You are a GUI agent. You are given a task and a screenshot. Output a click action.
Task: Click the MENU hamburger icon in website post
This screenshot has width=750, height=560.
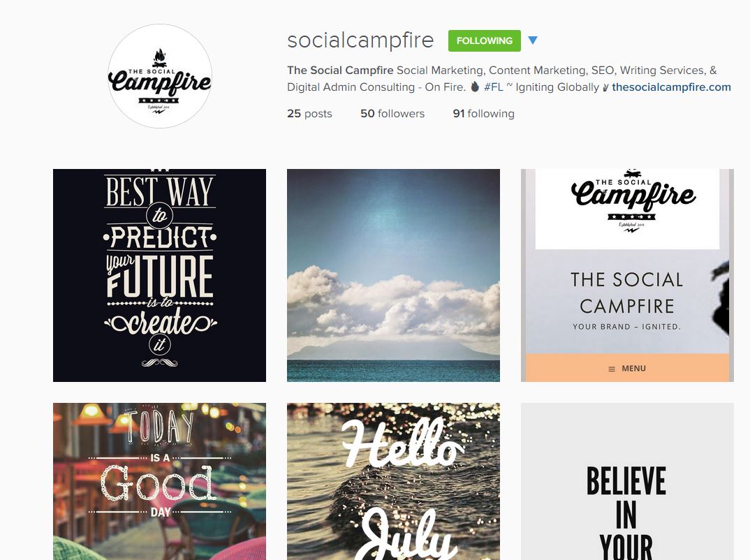click(611, 369)
